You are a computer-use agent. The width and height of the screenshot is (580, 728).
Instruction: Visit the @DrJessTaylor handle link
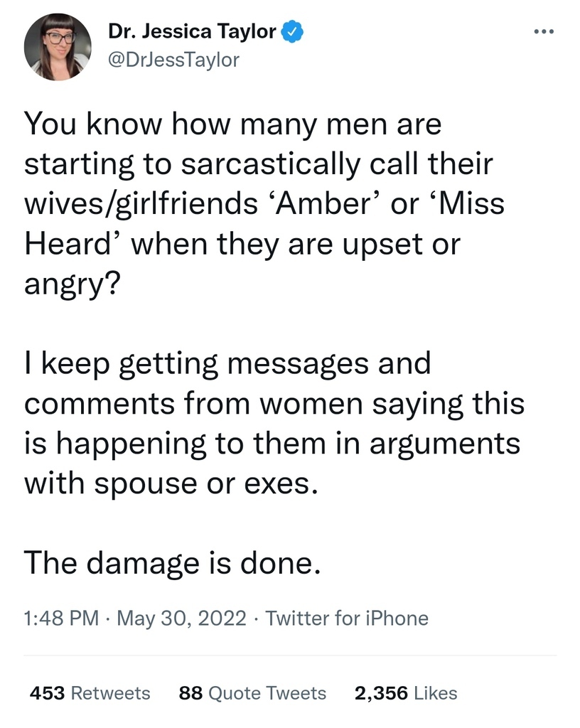(x=173, y=60)
